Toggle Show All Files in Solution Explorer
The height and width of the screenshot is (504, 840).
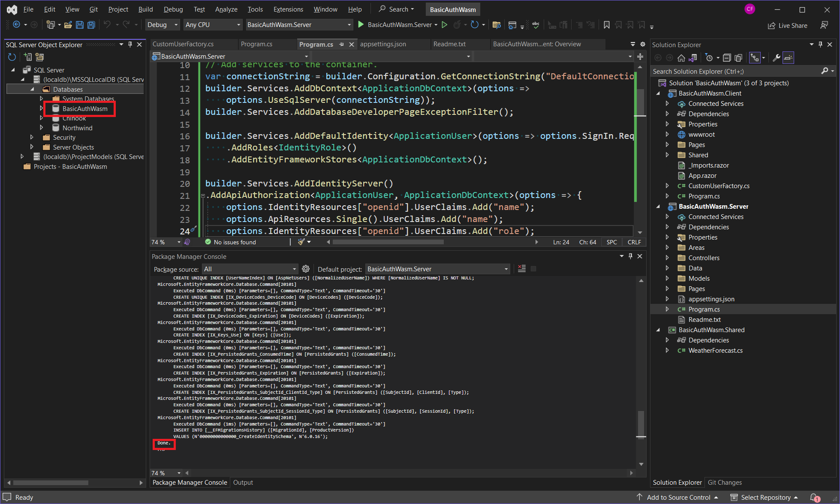(738, 58)
